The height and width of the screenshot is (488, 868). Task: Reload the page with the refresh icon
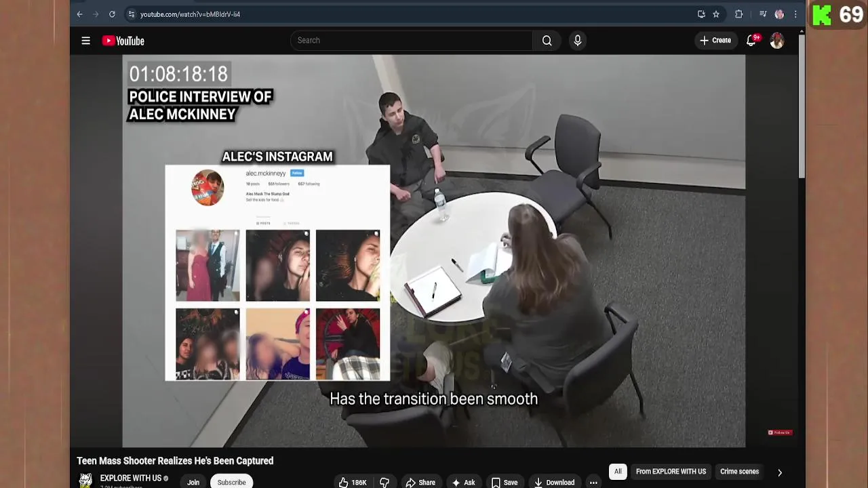[x=112, y=14]
